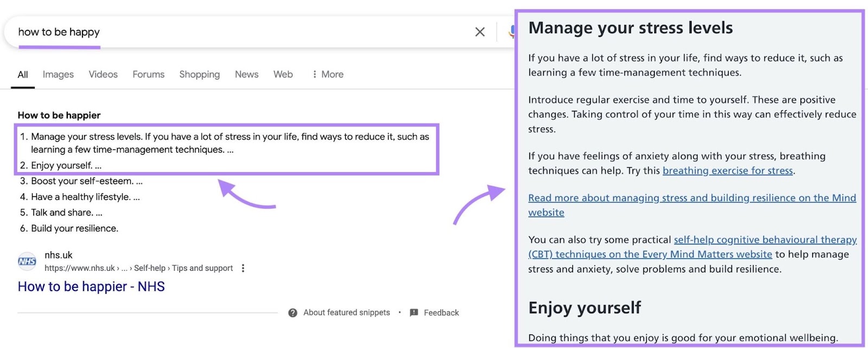Image resolution: width=868 pixels, height=348 pixels.
Task: Click the paragraph starting 'Introduce regular exercise'
Action: coord(692,115)
